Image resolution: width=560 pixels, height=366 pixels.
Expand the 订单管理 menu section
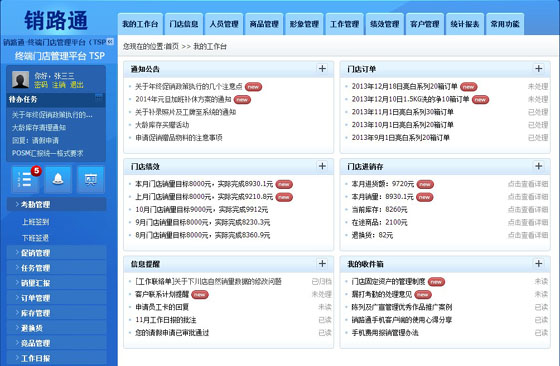pos(56,298)
